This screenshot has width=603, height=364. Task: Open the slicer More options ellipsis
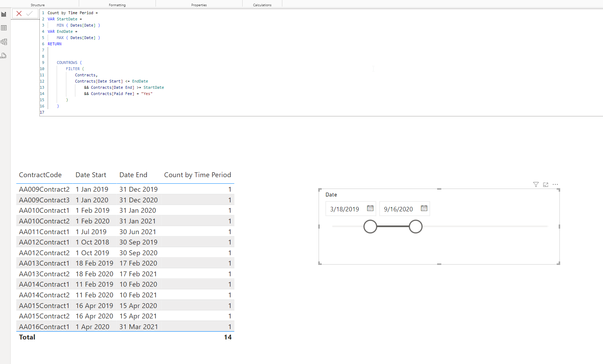[x=555, y=184]
